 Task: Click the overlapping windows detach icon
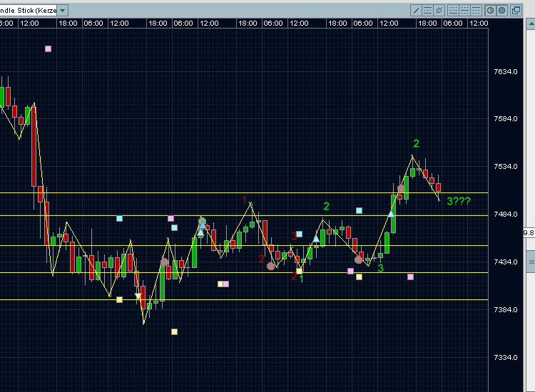pyautogui.click(x=516, y=10)
